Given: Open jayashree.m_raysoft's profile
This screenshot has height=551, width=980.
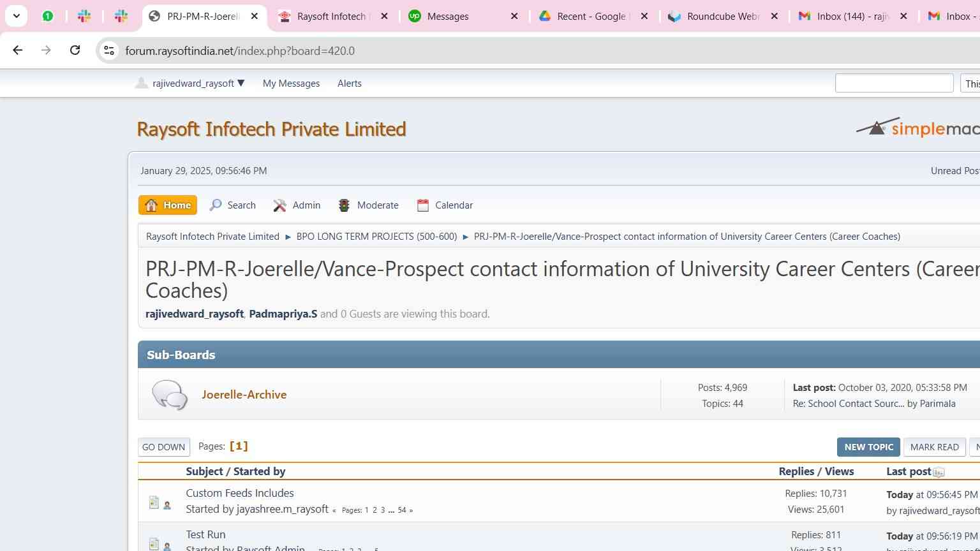Looking at the screenshot, I should pos(283,509).
